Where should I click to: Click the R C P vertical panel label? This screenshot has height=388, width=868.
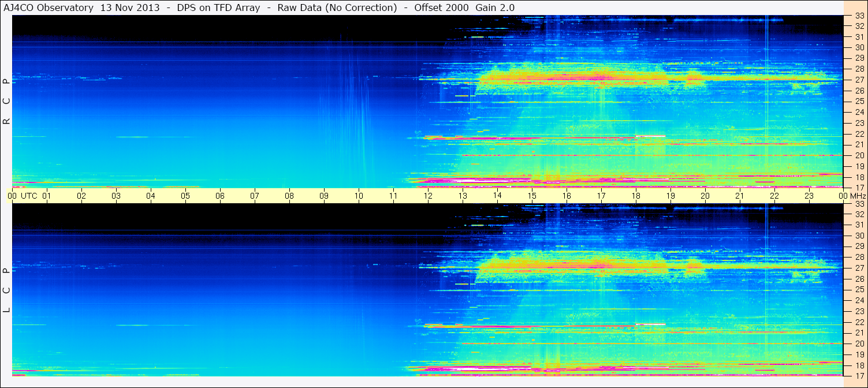6,102
